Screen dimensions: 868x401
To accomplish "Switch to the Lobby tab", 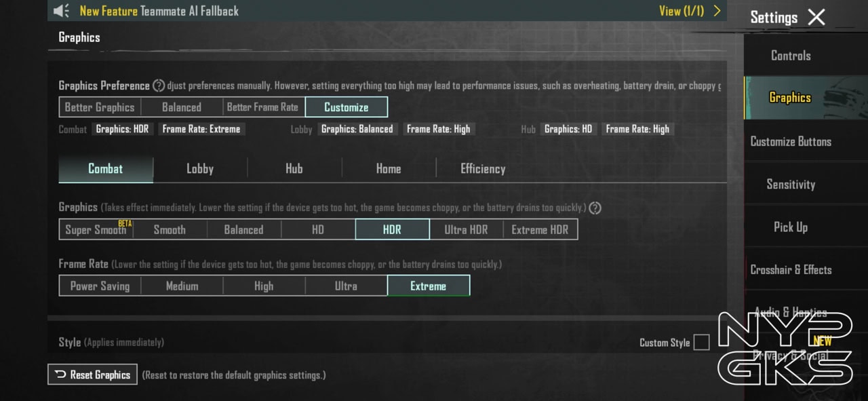I will click(200, 169).
